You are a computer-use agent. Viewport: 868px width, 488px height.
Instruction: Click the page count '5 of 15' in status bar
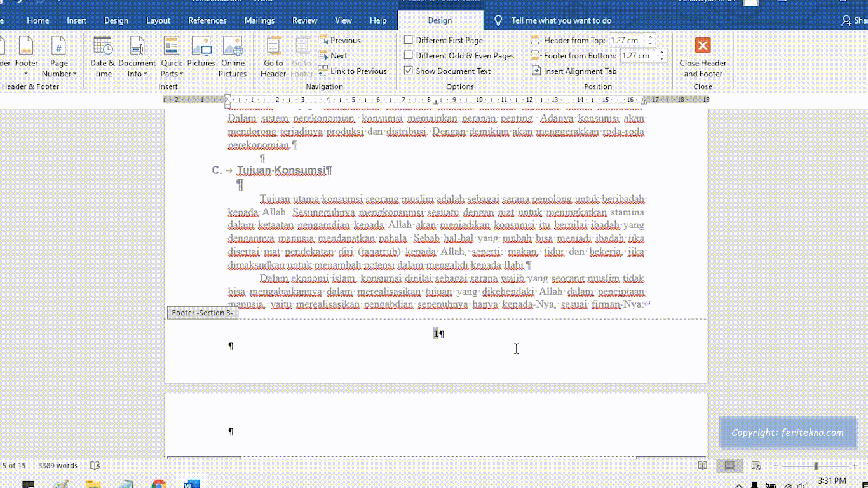[14, 466]
